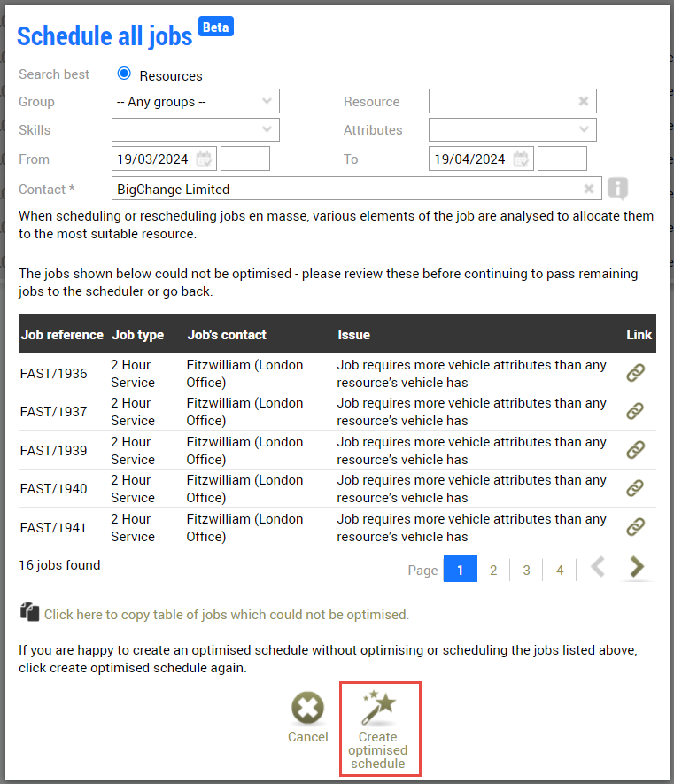674x784 pixels.
Task: Go to page 3 of results
Action: (x=526, y=570)
